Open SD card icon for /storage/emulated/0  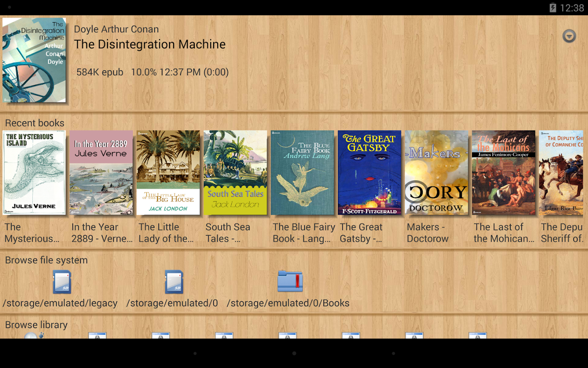click(x=174, y=282)
